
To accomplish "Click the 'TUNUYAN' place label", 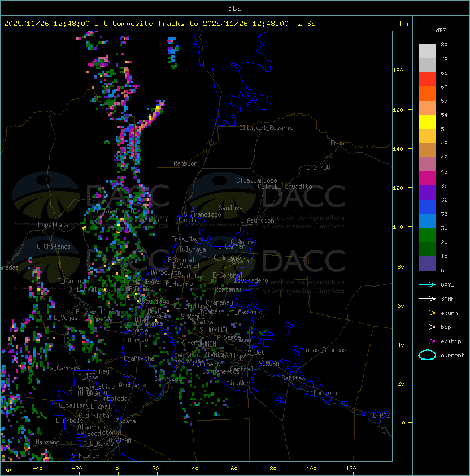I will point(120,440).
